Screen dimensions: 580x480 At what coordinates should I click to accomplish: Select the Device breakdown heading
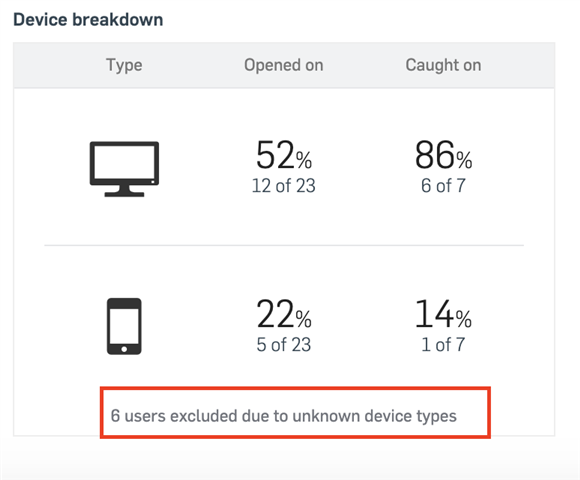coord(88,20)
